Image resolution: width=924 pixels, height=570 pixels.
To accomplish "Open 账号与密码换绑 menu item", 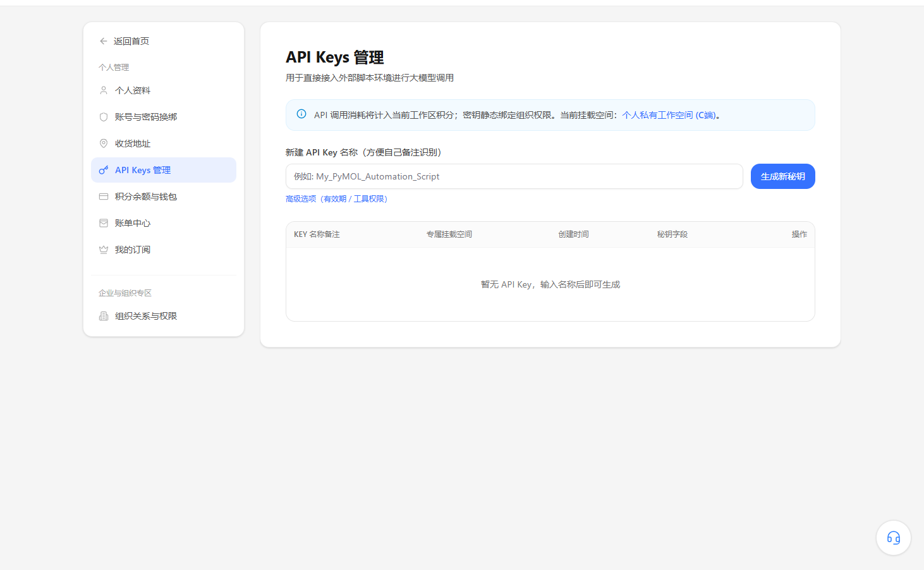I will pos(164,117).
